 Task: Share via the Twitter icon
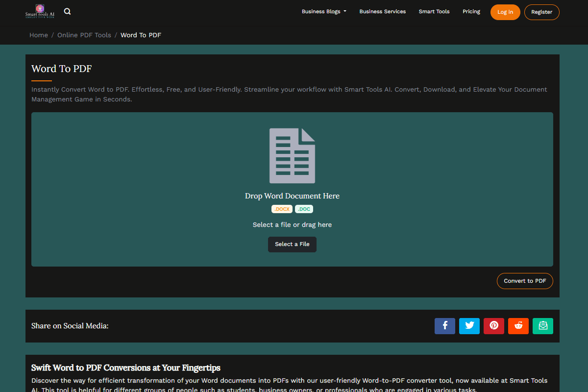tap(469, 326)
